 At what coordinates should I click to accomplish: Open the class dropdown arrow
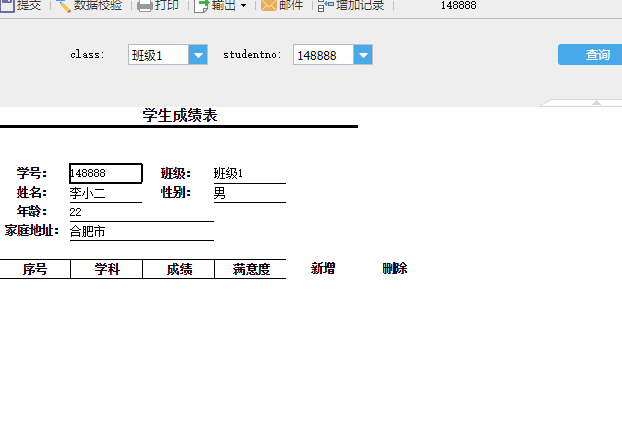[198, 55]
